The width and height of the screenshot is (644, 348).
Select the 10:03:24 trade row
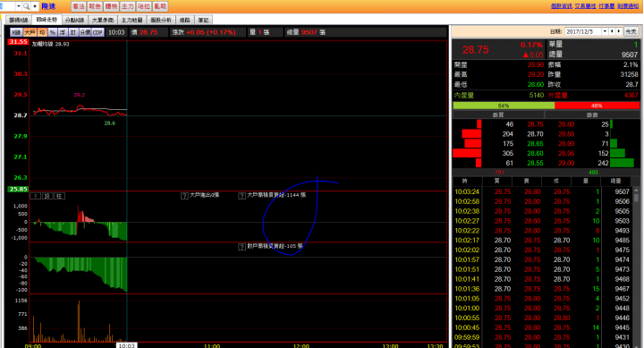542,191
